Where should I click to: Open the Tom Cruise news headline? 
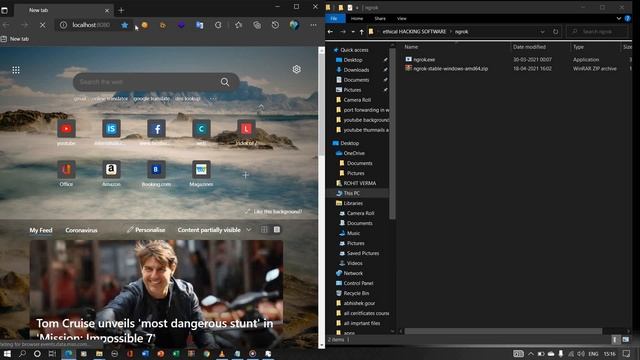(x=155, y=331)
